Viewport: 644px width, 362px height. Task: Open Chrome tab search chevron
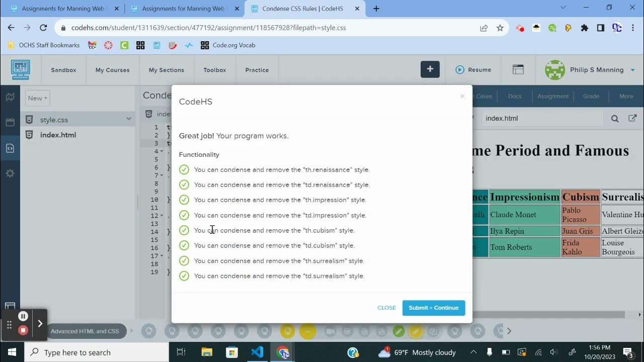click(x=563, y=8)
